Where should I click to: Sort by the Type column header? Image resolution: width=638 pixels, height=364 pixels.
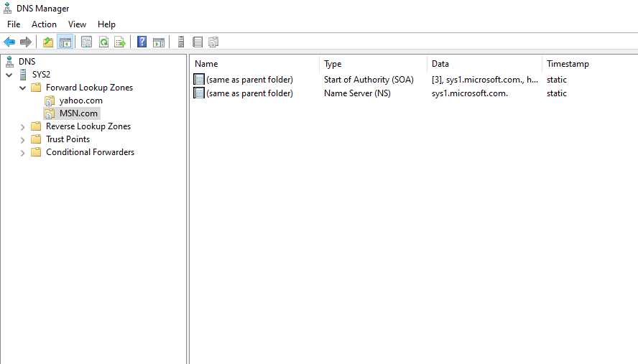(373, 64)
